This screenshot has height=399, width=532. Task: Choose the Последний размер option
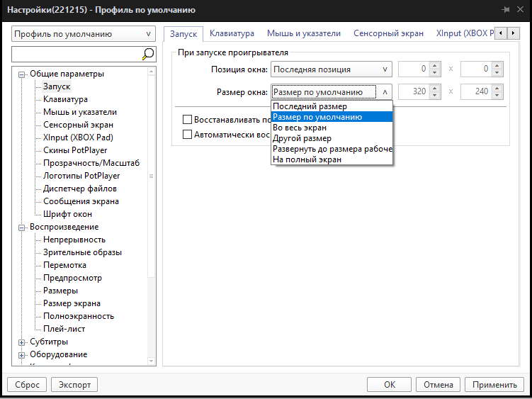(x=310, y=106)
